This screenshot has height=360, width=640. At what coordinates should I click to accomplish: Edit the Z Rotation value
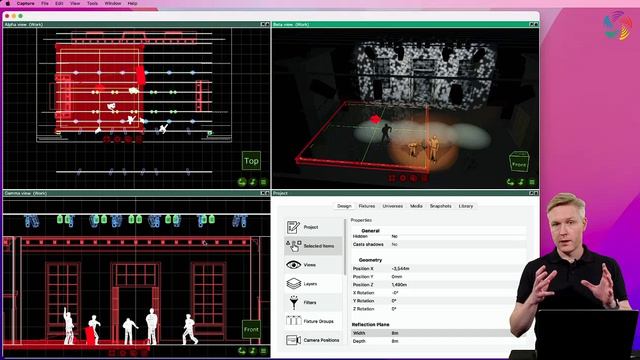click(394, 309)
